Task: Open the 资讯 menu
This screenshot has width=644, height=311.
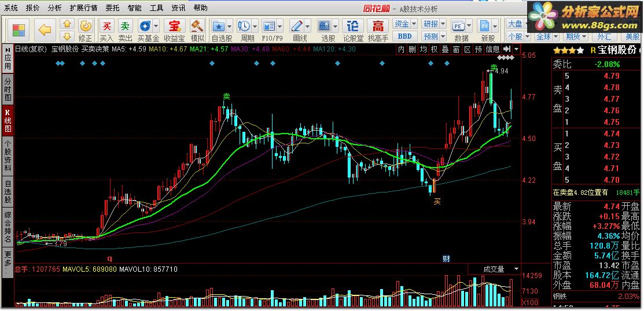Action: [x=178, y=8]
